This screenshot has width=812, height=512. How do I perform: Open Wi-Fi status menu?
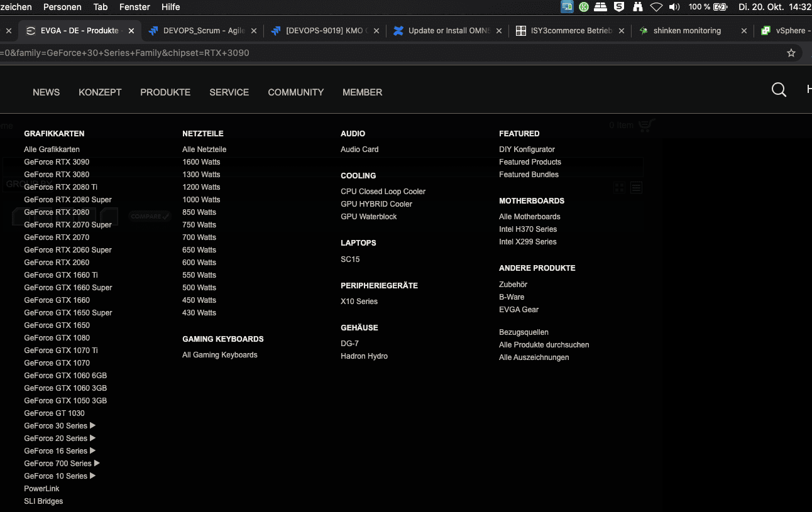pyautogui.click(x=656, y=7)
